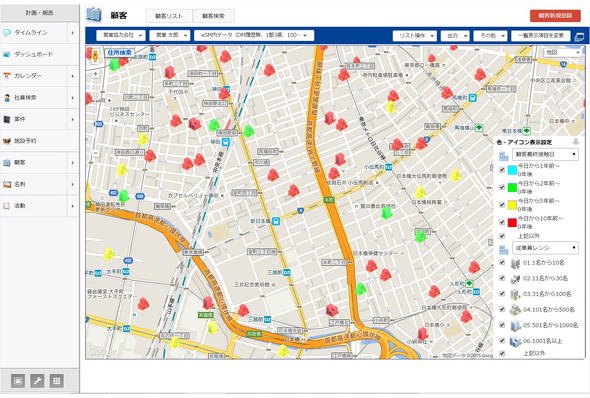Open the 従業員レンジ dropdown
Image resolution: width=590 pixels, height=398 pixels.
(x=545, y=248)
